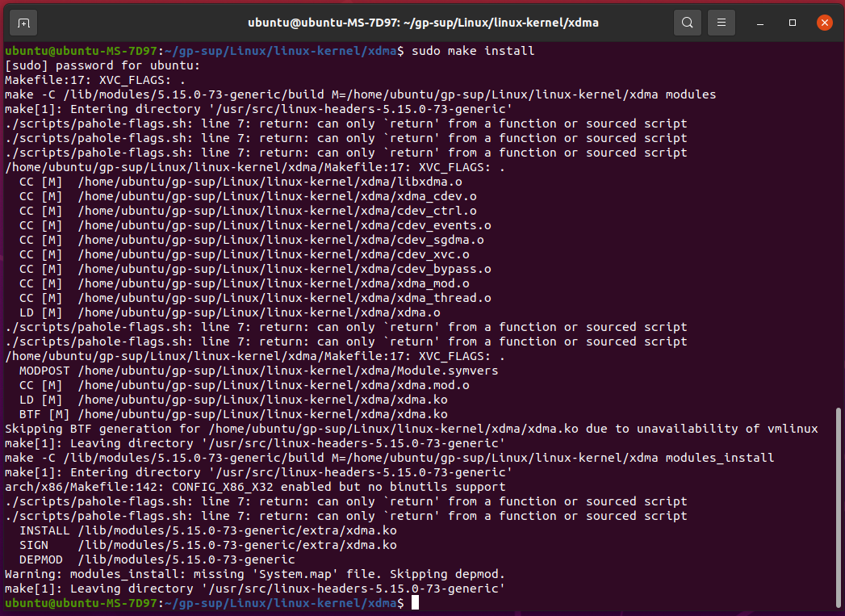Open the hamburger menu
Screen dimensions: 845x616
(721, 23)
